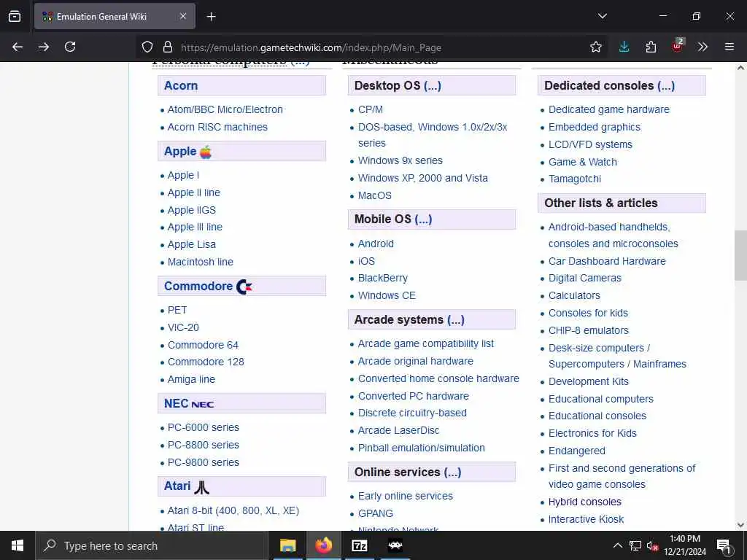List all tabs dropdown arrow
Screen dimensions: 747x560
pos(602,16)
